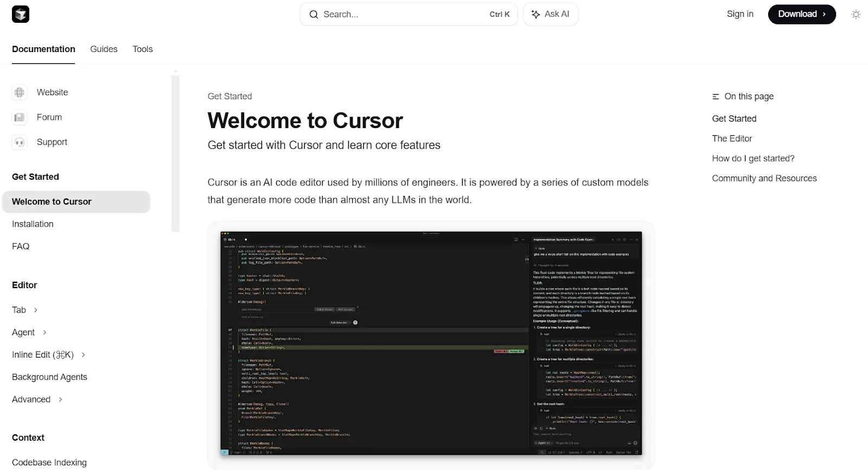This screenshot has width=868, height=470.
Task: Jump to Get Started section anchor
Action: pyautogui.click(x=734, y=119)
